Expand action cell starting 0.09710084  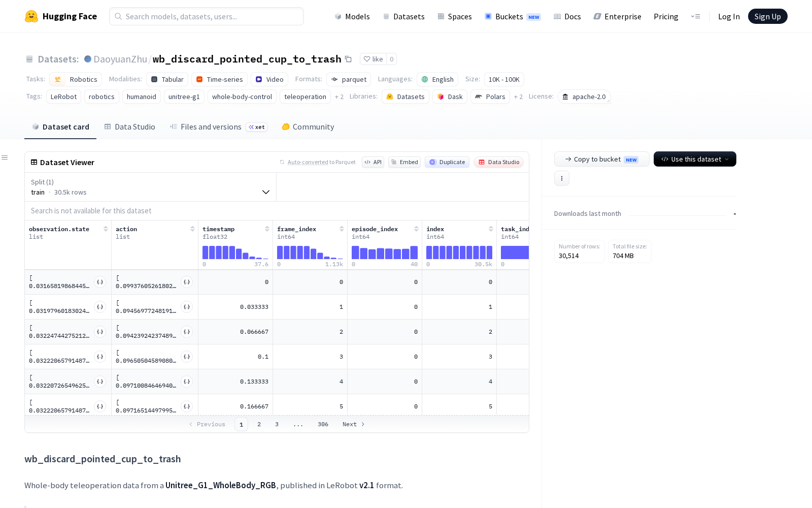[x=187, y=382]
